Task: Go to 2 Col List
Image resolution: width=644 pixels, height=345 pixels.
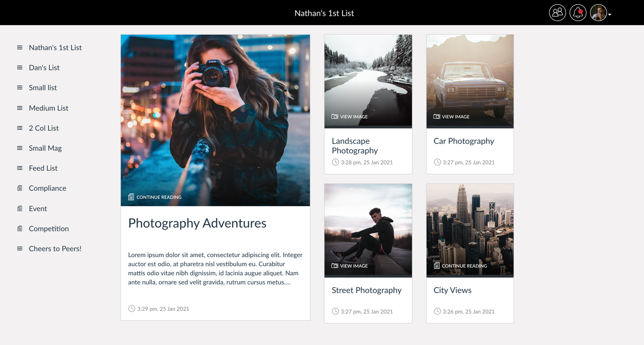Action: click(x=44, y=128)
